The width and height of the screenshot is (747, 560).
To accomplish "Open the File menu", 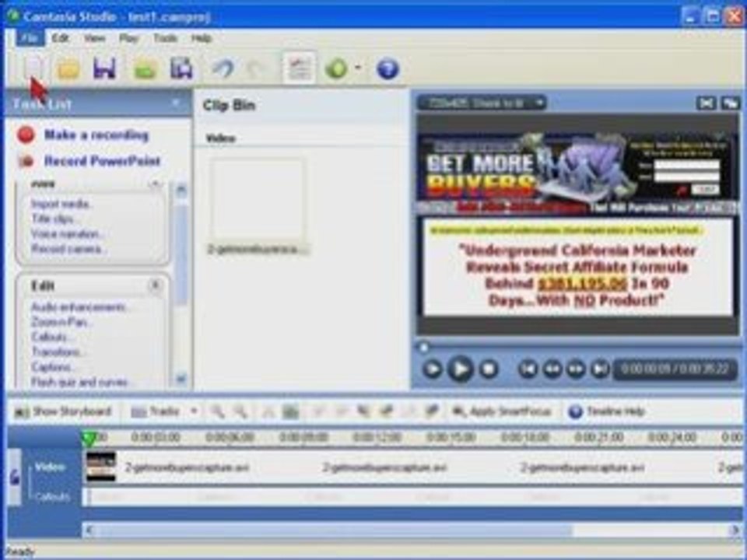I will pyautogui.click(x=30, y=38).
